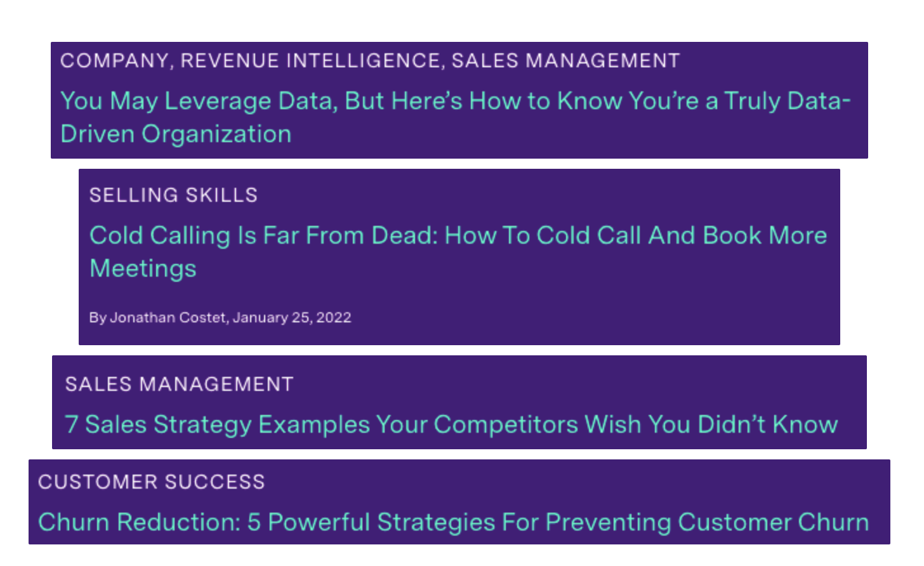The height and width of the screenshot is (566, 924).
Task: Click the 'Driven Organization' wrapped title line
Action: pos(176,135)
